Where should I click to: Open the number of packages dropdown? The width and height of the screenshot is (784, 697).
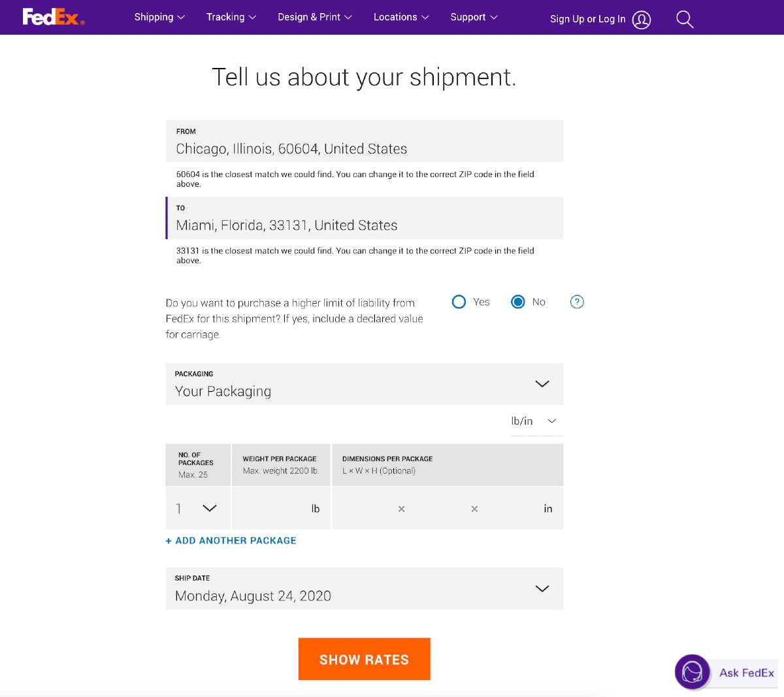[197, 508]
